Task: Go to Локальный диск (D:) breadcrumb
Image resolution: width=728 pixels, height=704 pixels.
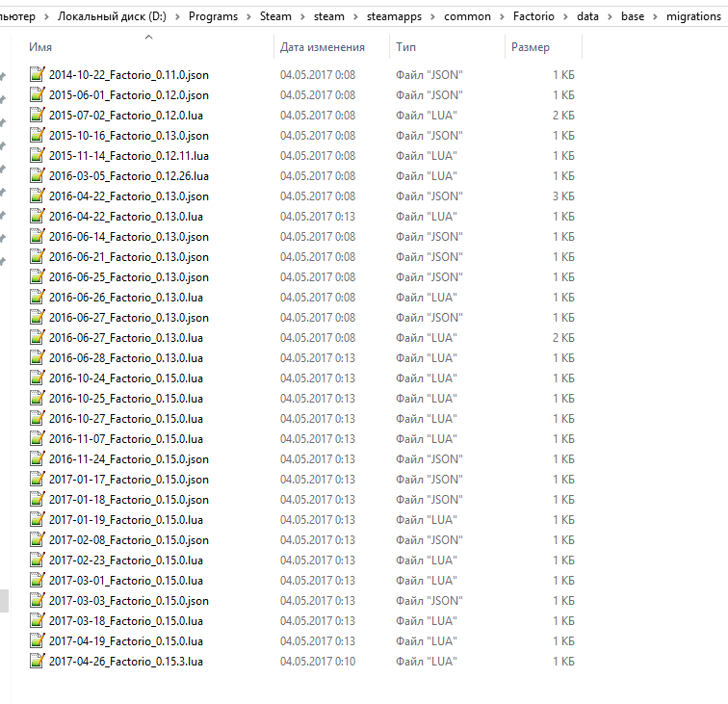Action: click(112, 16)
